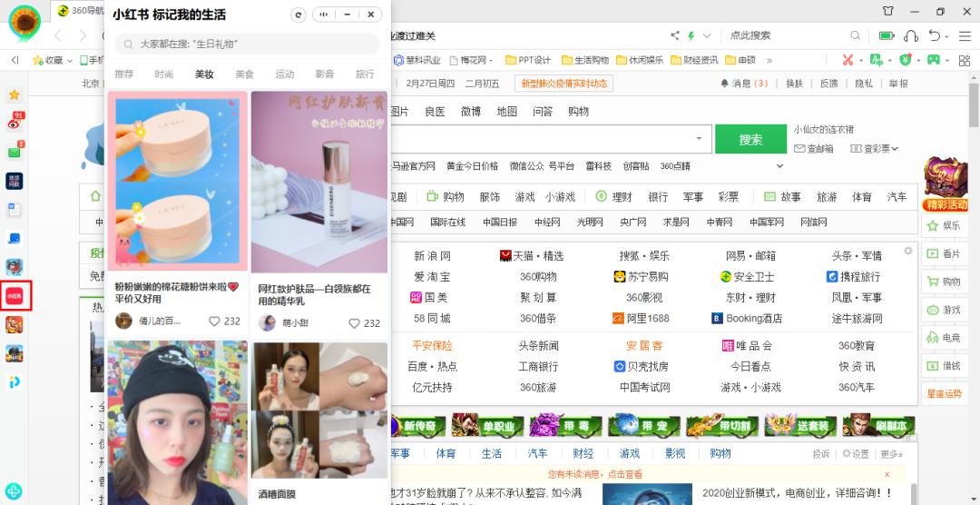This screenshot has height=505, width=980.
Task: Open the dropdown arrow beside scissors tool
Action: (860, 61)
